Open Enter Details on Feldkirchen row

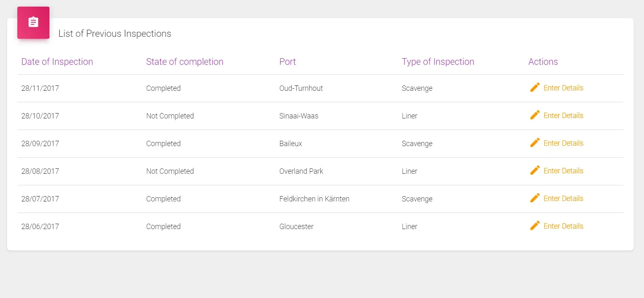tap(563, 199)
